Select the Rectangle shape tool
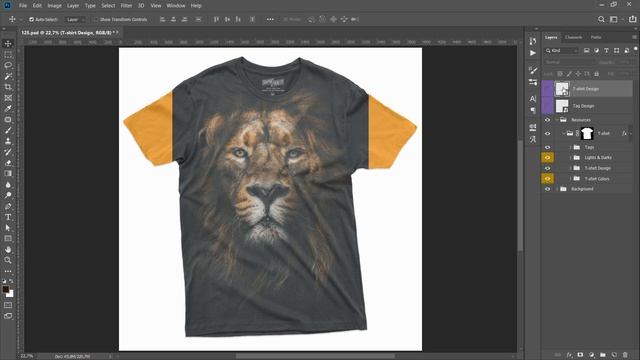The height and width of the screenshot is (360, 640). click(8, 239)
